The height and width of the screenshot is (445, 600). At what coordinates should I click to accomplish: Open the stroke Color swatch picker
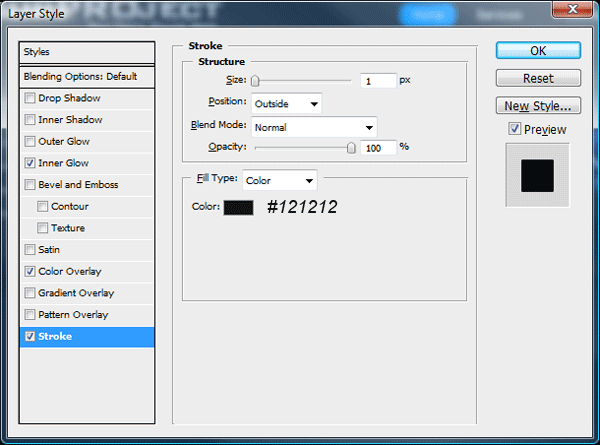[x=238, y=207]
